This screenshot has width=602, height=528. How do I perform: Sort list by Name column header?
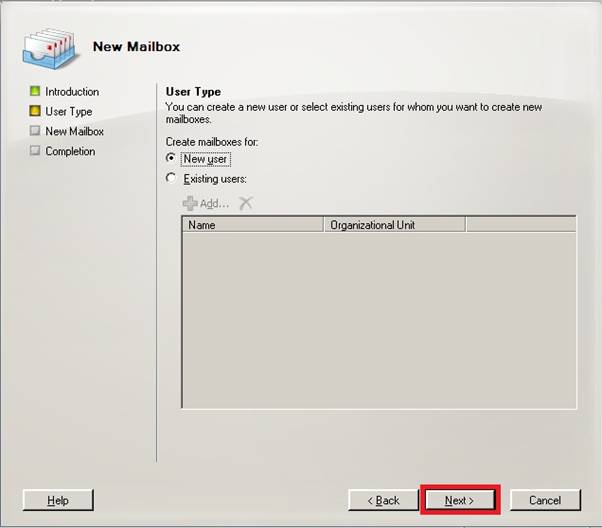(x=253, y=225)
